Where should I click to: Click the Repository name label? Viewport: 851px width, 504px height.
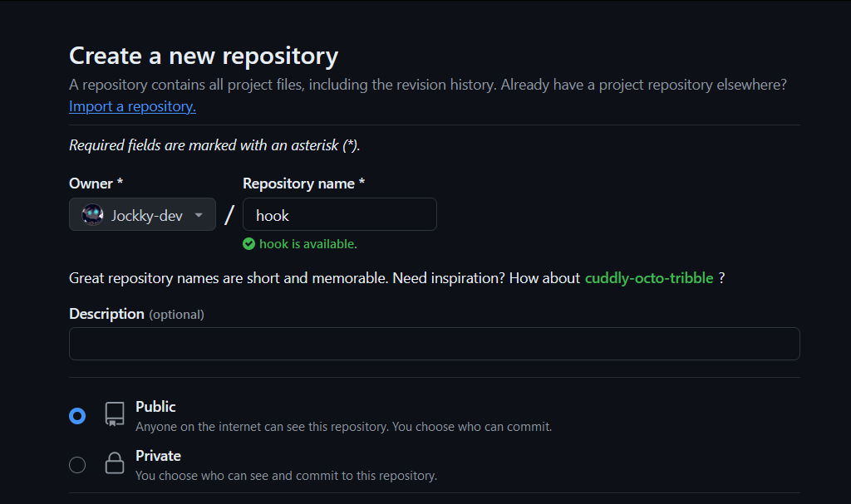pyautogui.click(x=303, y=183)
